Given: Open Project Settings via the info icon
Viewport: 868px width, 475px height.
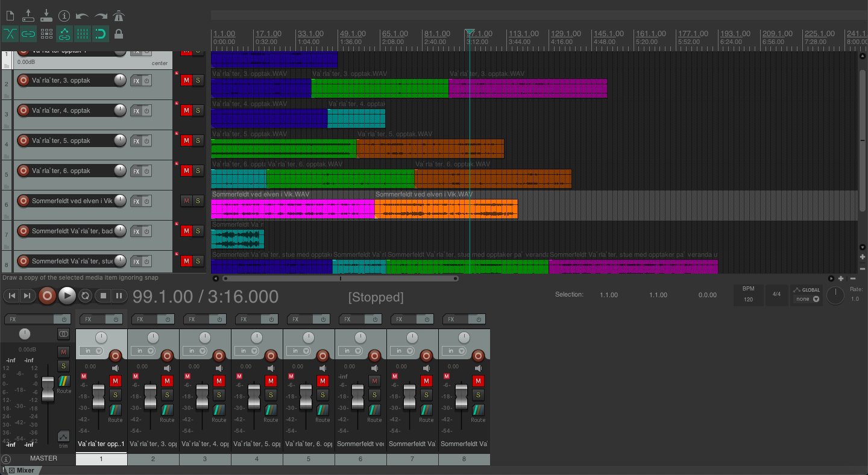Looking at the screenshot, I should (64, 16).
